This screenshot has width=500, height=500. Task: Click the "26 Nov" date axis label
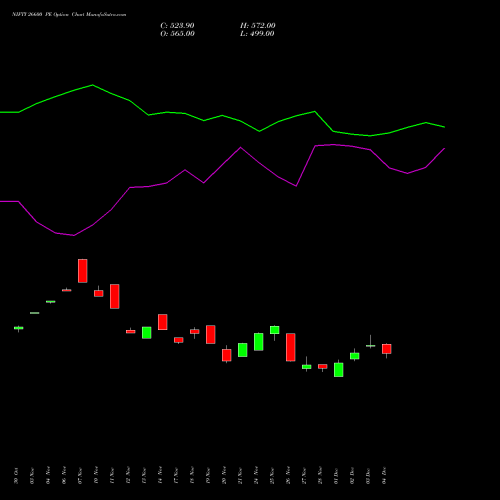[288, 476]
